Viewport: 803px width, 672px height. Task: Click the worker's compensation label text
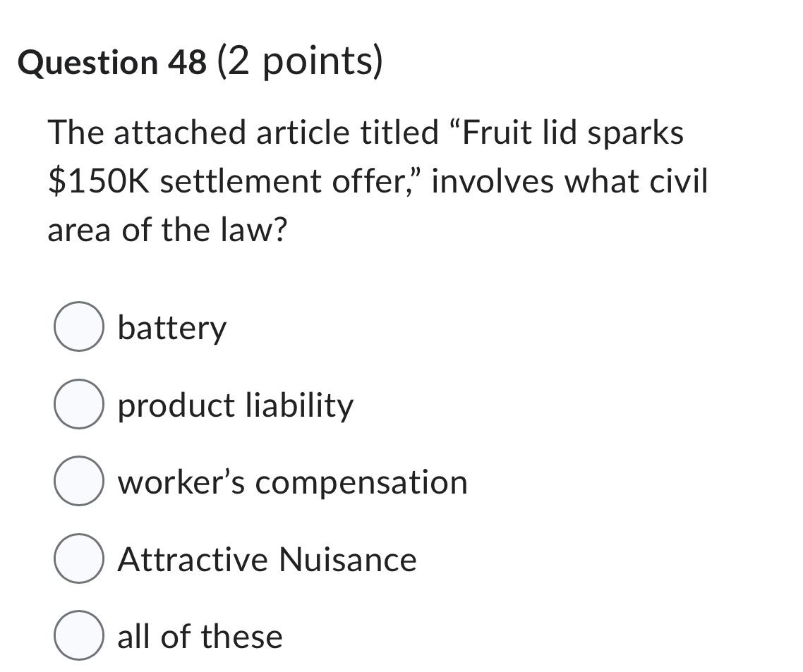pos(292,482)
